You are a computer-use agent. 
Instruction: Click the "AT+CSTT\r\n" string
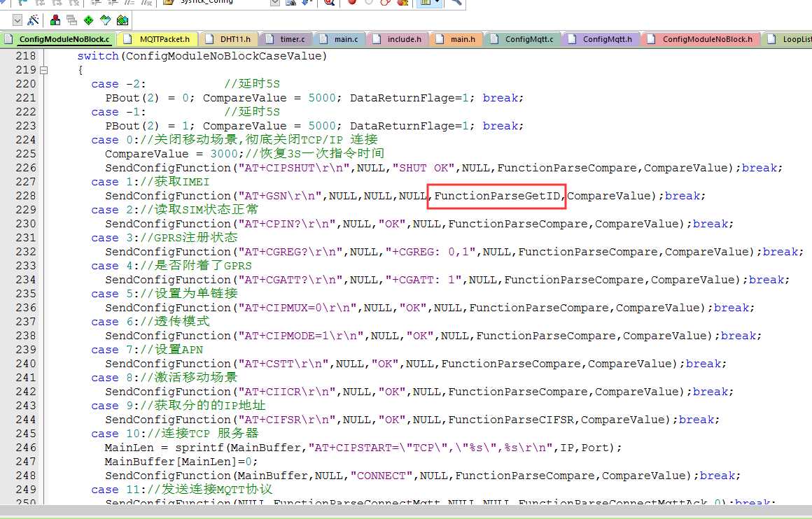(283, 363)
